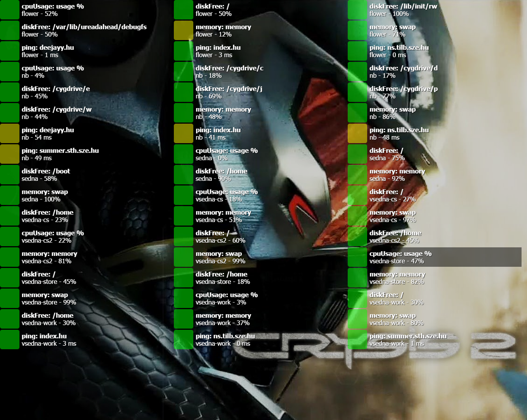Select the yellow square for nb ping index.hu
The width and height of the screenshot is (527, 420).
184,133
